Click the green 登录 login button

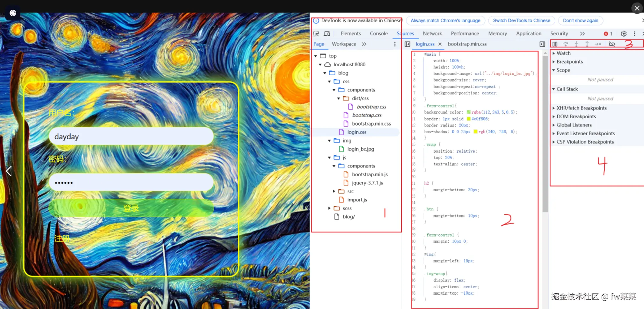(131, 208)
